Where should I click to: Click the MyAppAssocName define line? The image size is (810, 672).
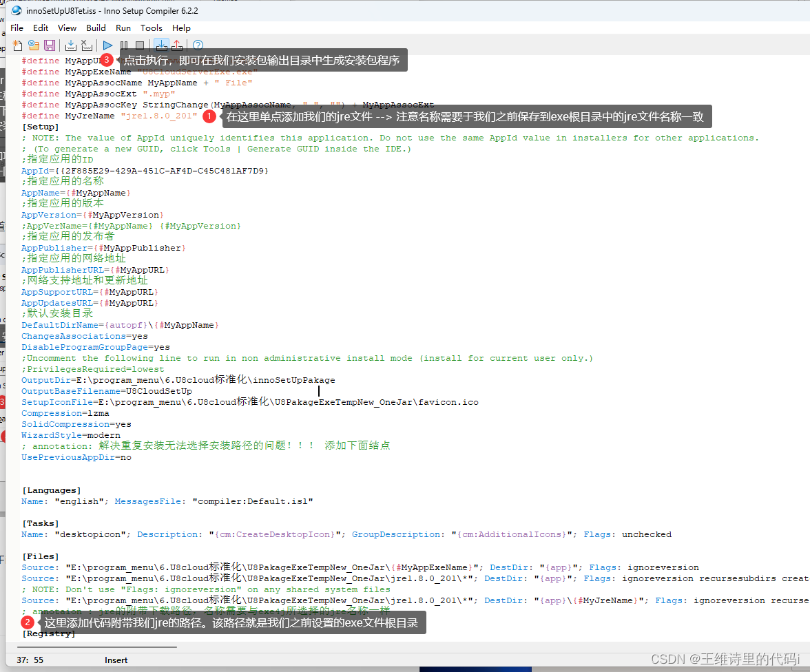tap(137, 83)
